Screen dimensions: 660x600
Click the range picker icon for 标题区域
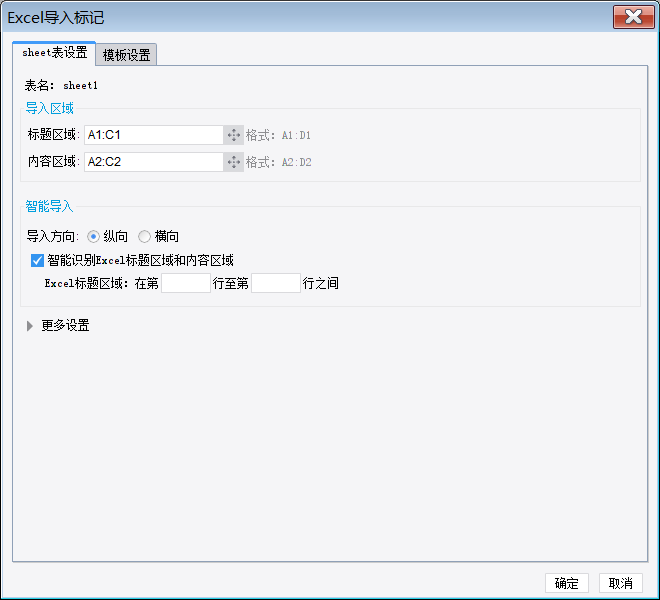pyautogui.click(x=234, y=135)
